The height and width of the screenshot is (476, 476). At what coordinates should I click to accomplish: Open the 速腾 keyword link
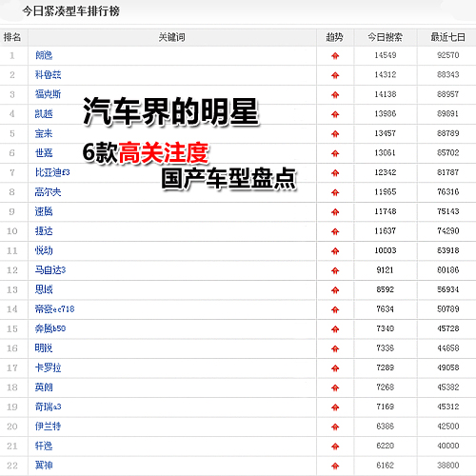44,211
